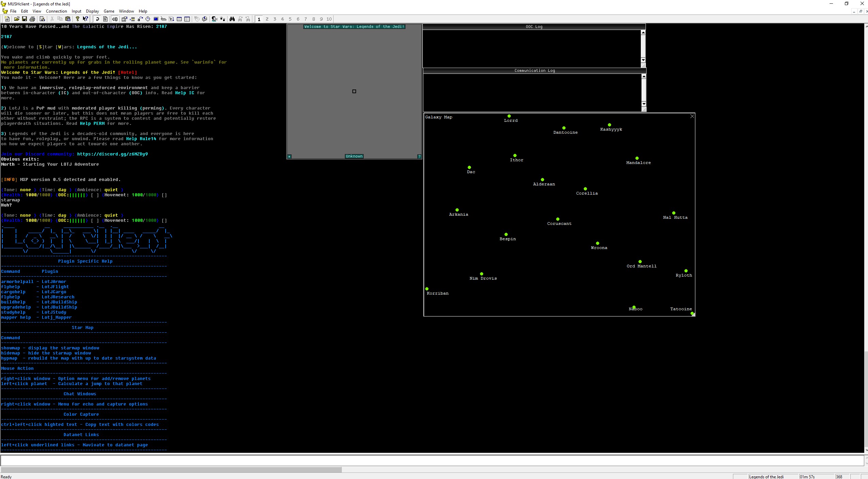Viewport: 868px width, 479px height.
Task: Click the Dantooine planet dot
Action: click(564, 128)
